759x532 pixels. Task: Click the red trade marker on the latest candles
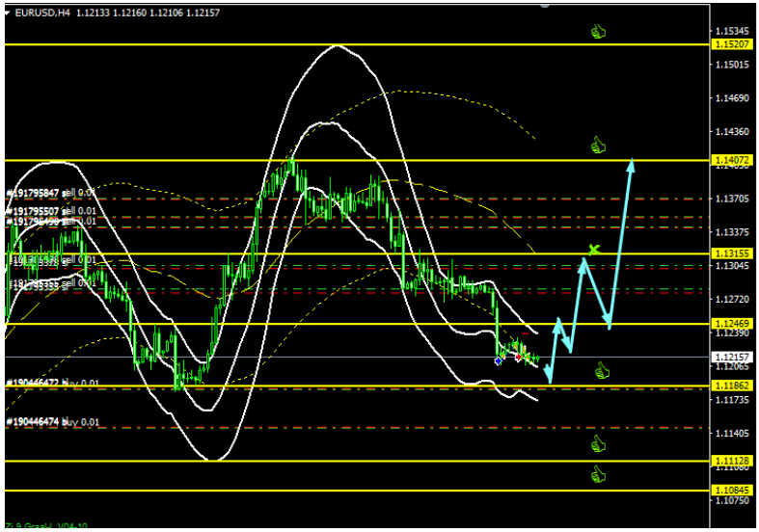pyautogui.click(x=519, y=358)
